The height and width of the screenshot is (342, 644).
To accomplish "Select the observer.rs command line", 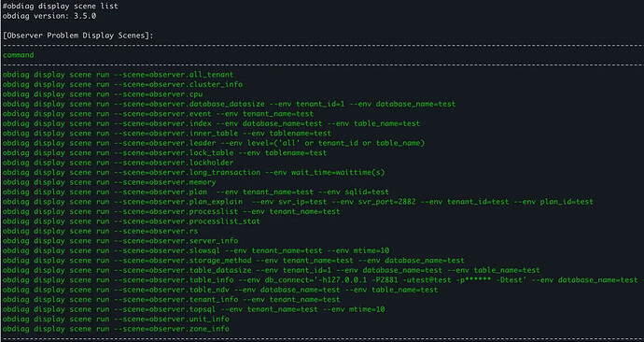I will 100,232.
